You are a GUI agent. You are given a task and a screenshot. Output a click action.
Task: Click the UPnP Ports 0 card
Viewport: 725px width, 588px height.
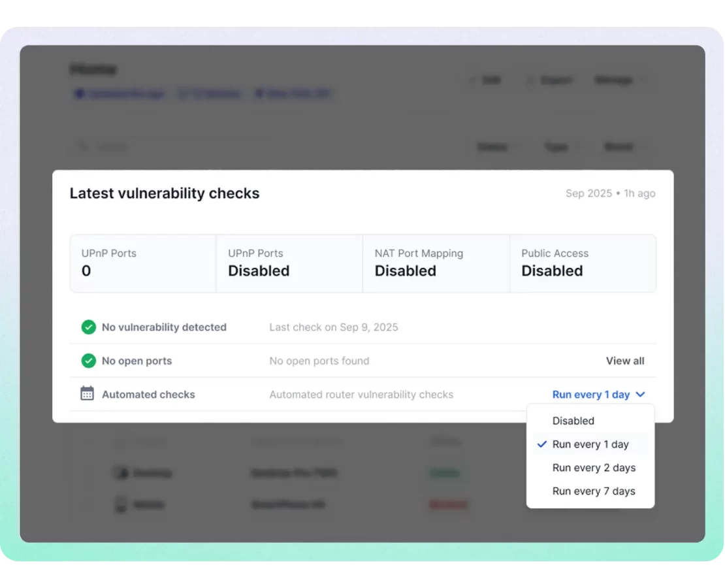click(143, 263)
